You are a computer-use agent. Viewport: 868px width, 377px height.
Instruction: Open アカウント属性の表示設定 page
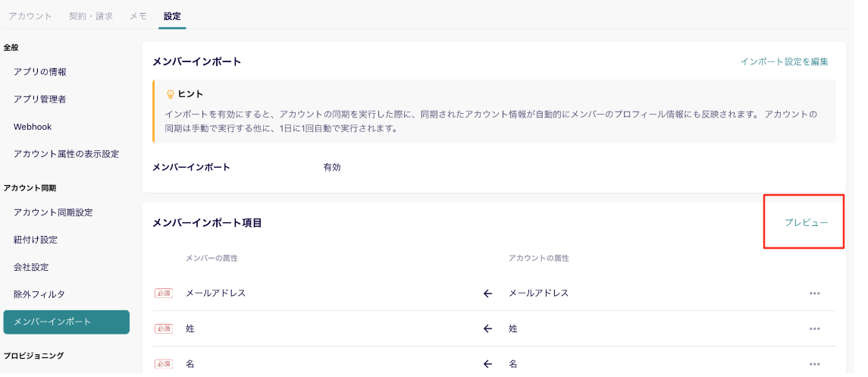point(66,154)
